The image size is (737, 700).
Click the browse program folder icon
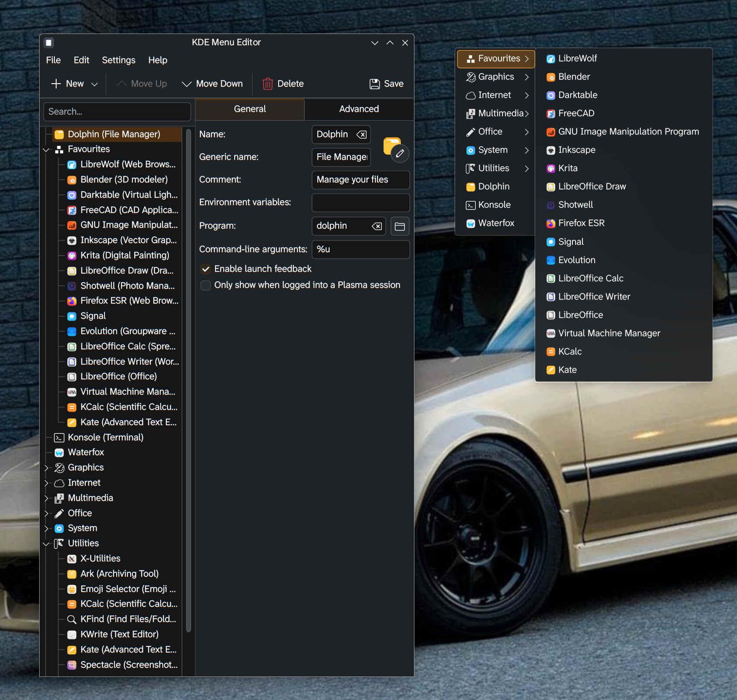pyautogui.click(x=399, y=226)
